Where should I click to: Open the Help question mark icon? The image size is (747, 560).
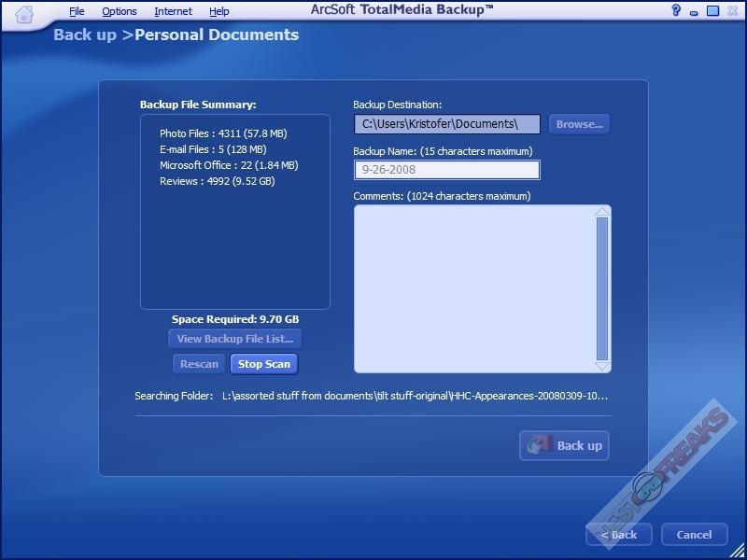[x=676, y=11]
